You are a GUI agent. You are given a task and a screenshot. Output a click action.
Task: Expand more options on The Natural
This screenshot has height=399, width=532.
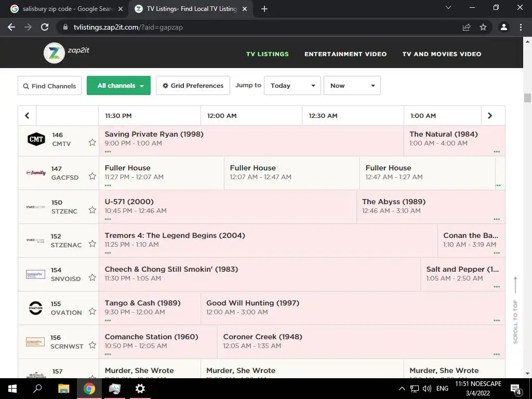tap(497, 152)
